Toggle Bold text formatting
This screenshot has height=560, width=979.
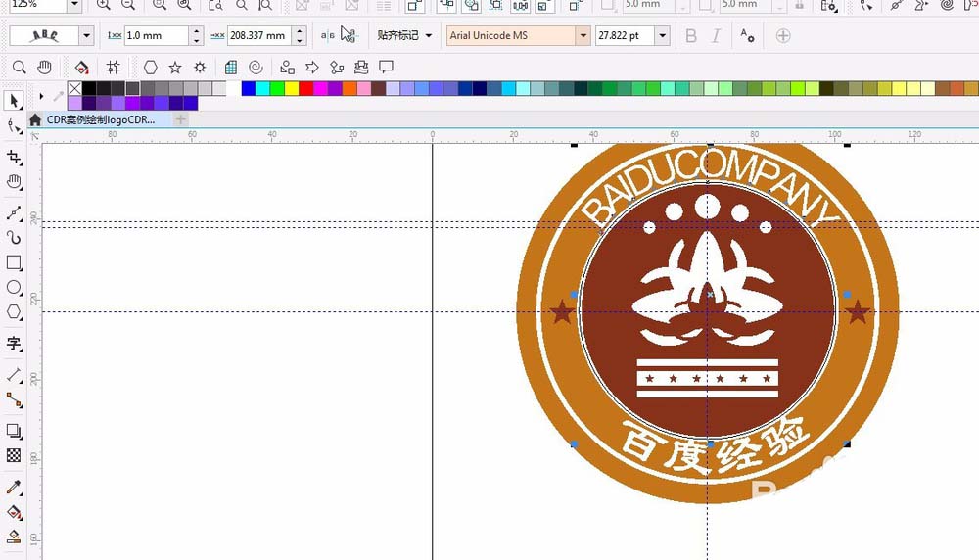point(690,35)
